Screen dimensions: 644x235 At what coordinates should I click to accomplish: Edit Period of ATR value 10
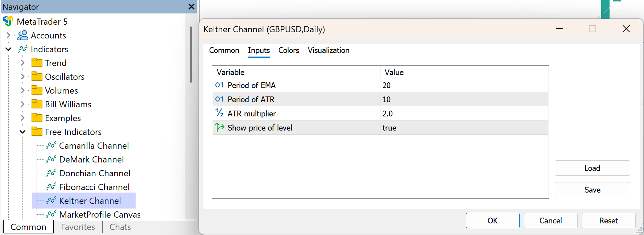[464, 99]
